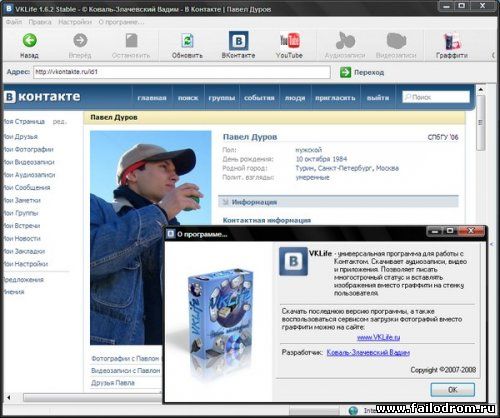Image resolution: width=500 pixels, height=418 pixels.
Task: Open the Настройки menu
Action: point(75,22)
